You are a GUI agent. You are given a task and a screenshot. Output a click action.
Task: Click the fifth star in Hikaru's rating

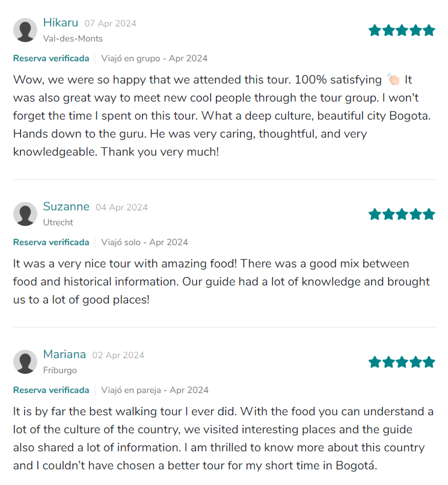[429, 29]
